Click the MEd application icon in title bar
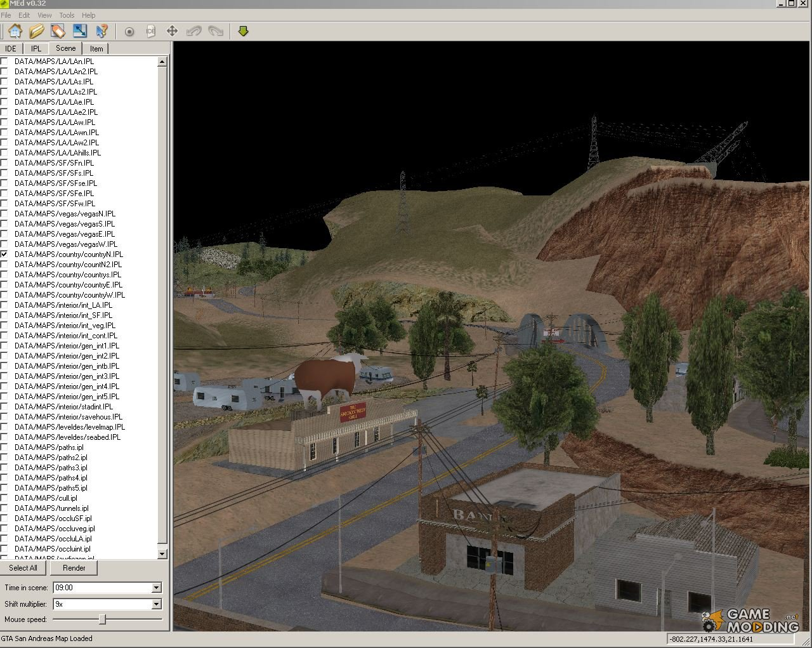Screen dimensions: 812x648 4,4
